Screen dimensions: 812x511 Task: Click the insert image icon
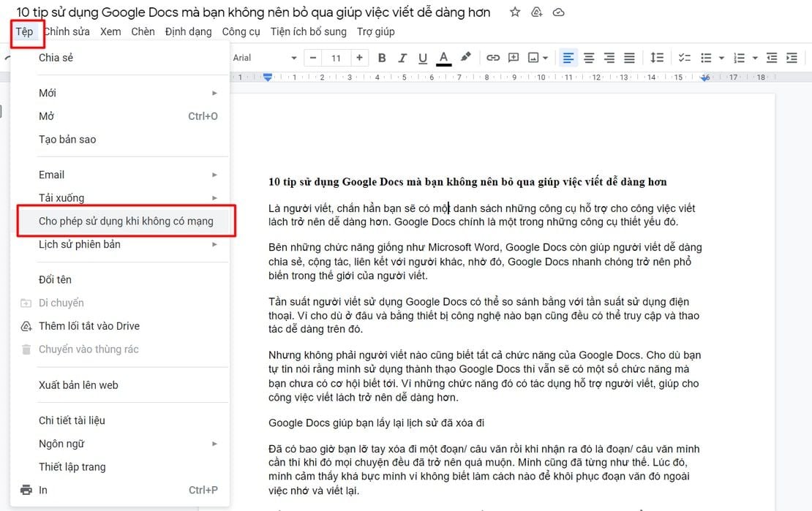[533, 58]
